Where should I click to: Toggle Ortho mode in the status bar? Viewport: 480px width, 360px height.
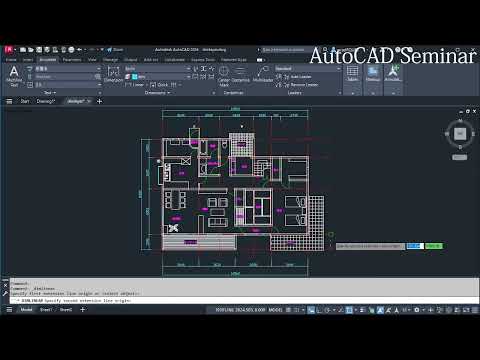(319, 310)
